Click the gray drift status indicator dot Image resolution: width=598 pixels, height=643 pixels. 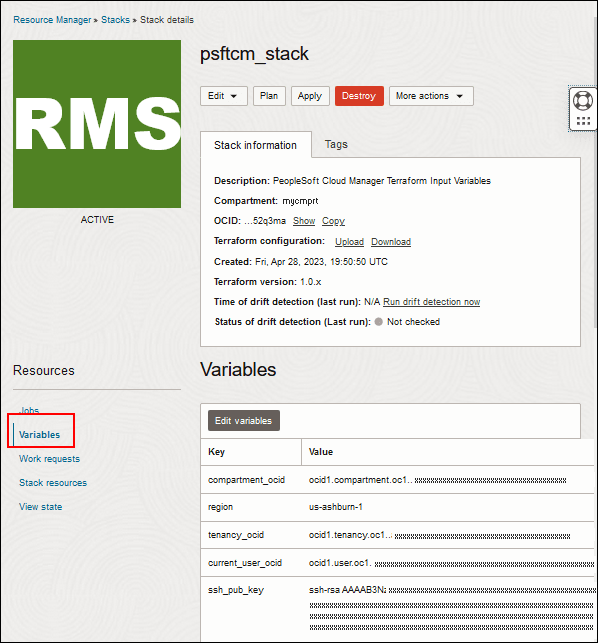click(x=379, y=322)
